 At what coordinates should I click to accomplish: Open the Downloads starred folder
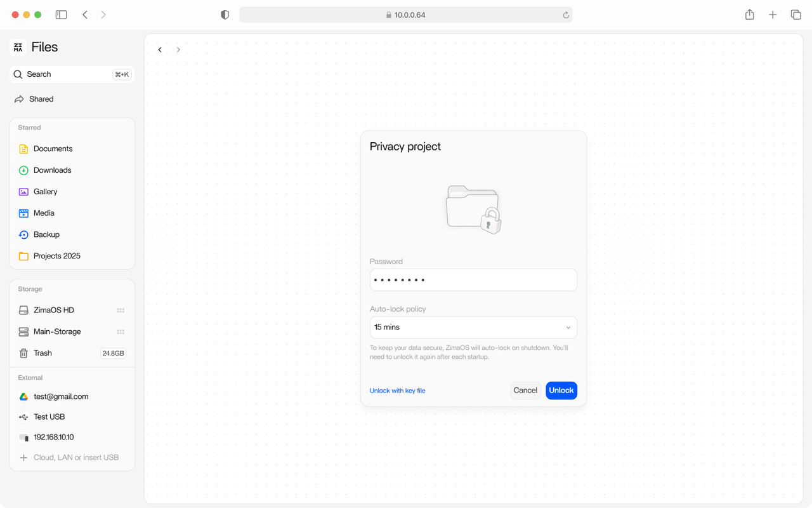[x=52, y=170]
